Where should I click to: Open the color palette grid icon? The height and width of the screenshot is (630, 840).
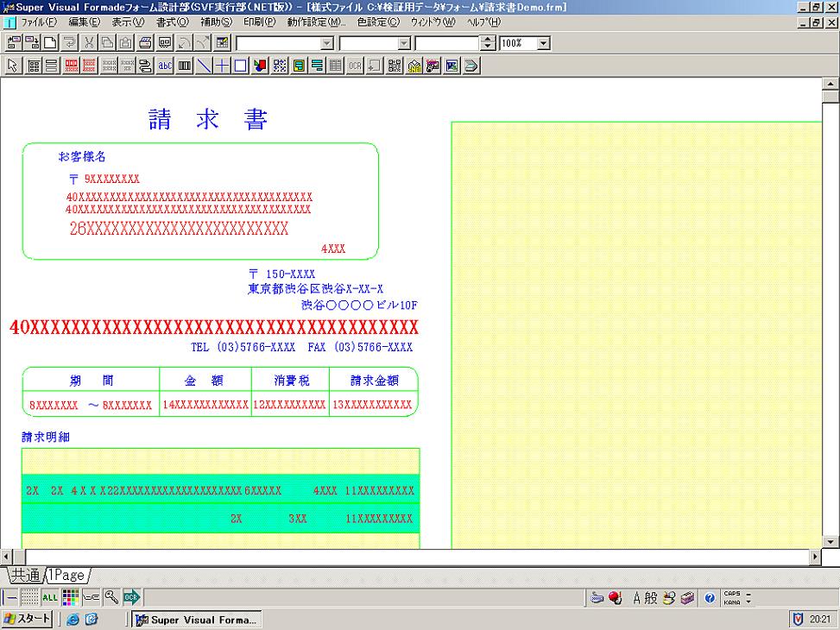click(x=71, y=596)
